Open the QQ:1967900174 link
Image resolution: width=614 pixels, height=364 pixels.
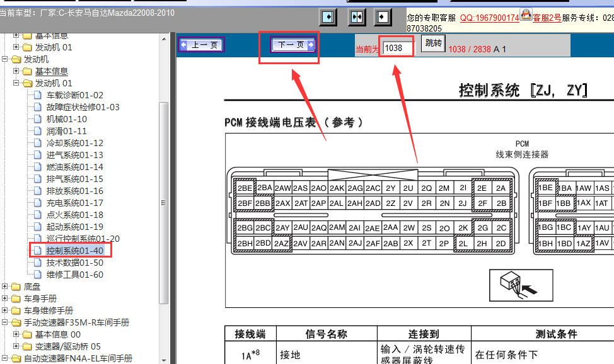pos(489,18)
